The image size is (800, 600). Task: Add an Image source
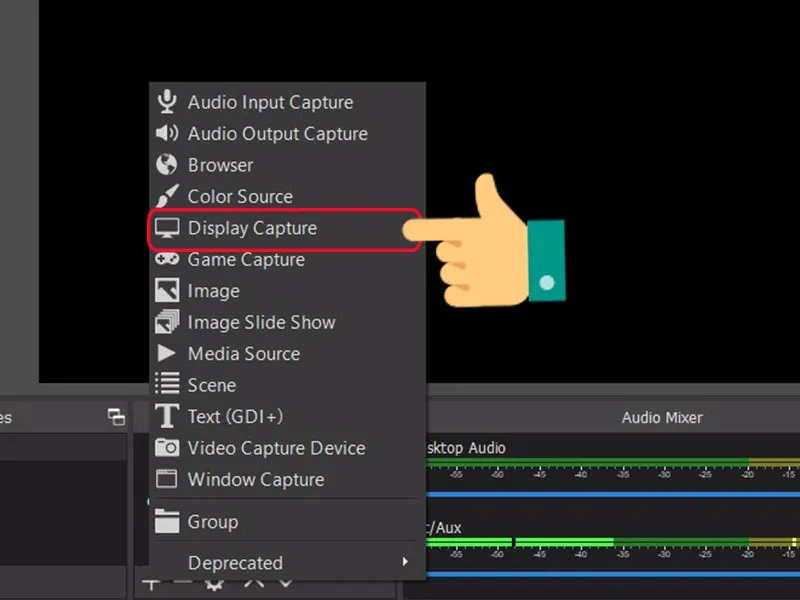click(211, 290)
